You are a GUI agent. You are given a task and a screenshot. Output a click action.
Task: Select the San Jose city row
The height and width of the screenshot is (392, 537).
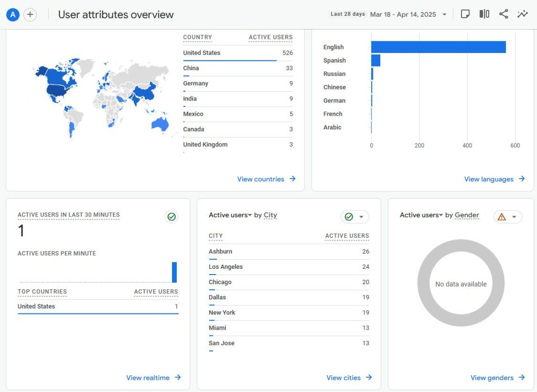pos(289,343)
